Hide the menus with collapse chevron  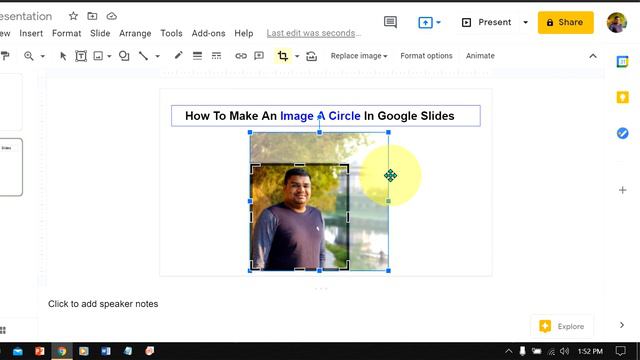(x=593, y=56)
